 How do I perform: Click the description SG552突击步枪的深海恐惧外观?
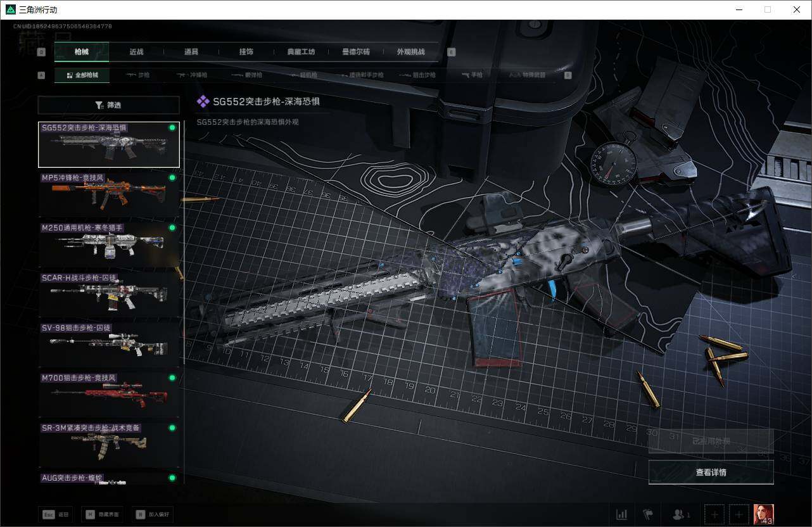248,122
